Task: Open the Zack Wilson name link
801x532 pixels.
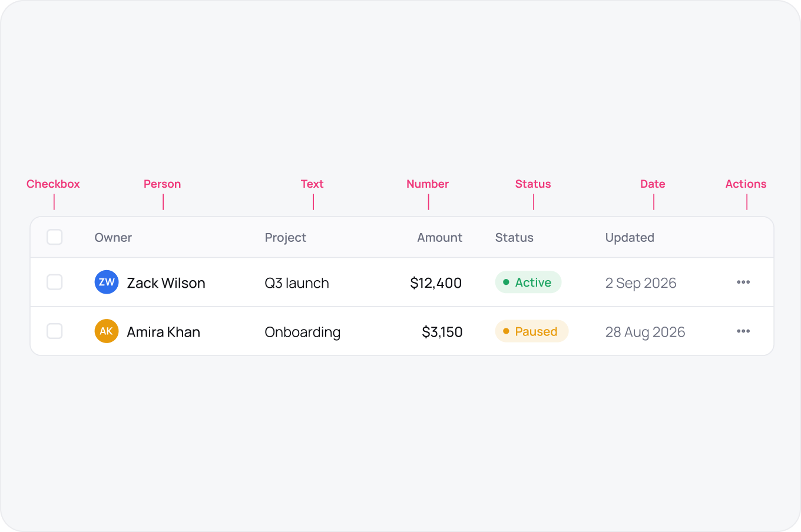Action: coord(166,283)
